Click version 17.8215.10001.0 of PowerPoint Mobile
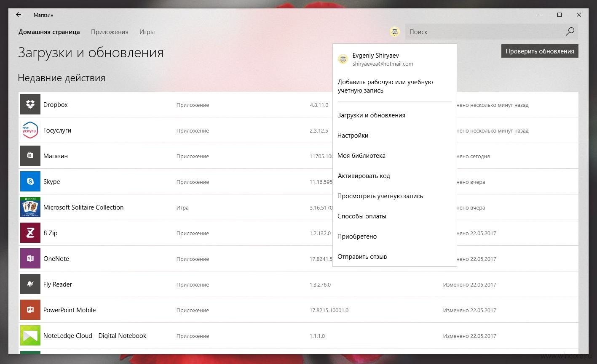This screenshot has width=597, height=364. [x=329, y=311]
